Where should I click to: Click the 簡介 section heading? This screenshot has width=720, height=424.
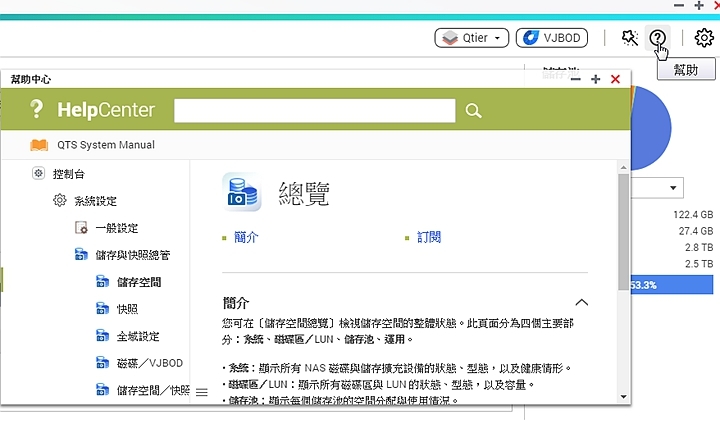pyautogui.click(x=236, y=303)
